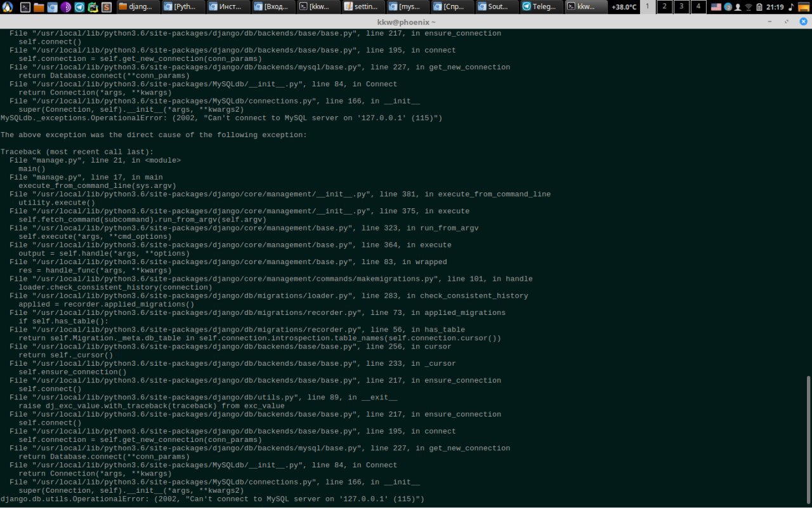This screenshot has width=812, height=508.
Task: Click 'raise dj_exc_value.with_traceback' line
Action: (151, 406)
